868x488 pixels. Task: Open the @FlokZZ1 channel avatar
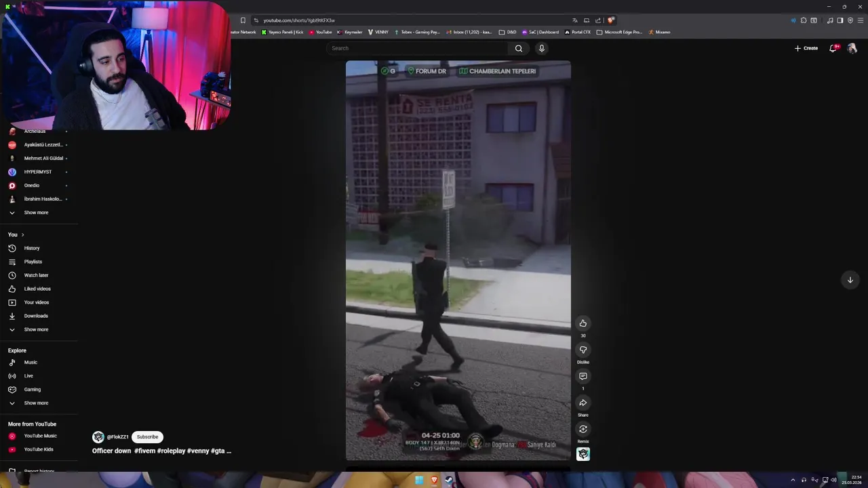98,437
